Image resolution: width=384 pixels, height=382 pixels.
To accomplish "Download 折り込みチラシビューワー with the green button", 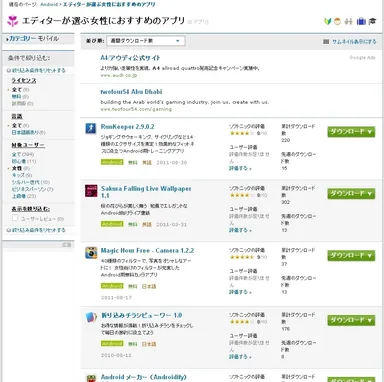I will (x=351, y=320).
